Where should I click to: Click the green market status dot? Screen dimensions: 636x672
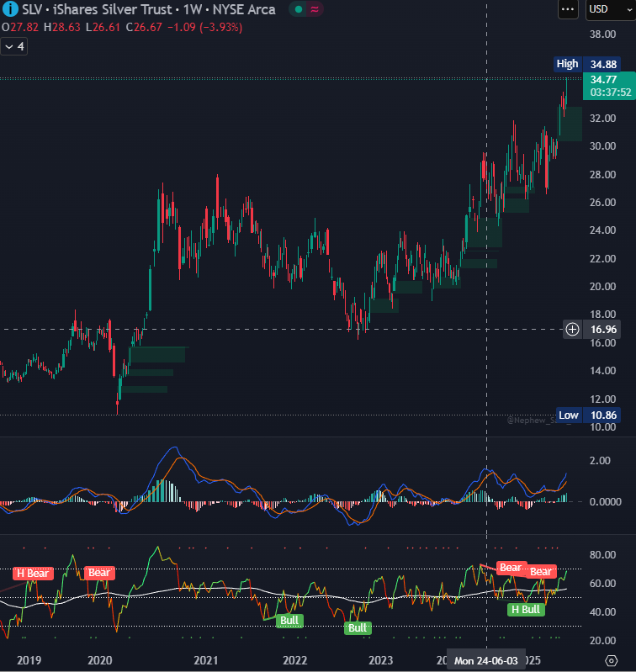[299, 9]
